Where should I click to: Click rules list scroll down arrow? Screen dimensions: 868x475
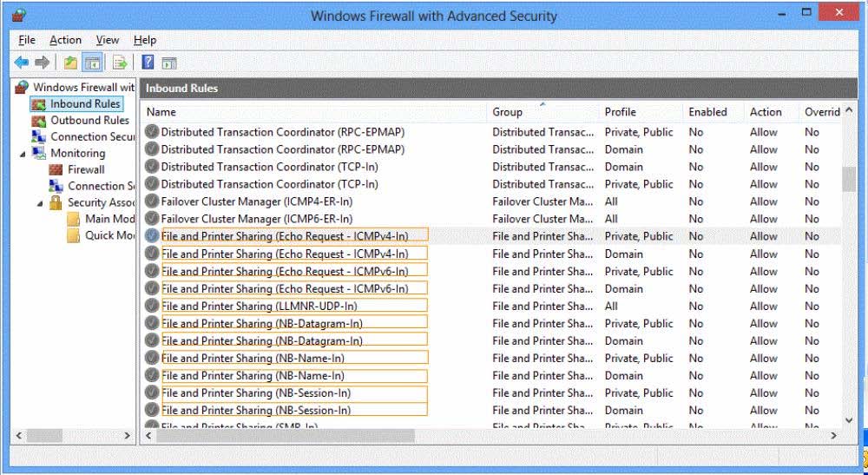849,421
